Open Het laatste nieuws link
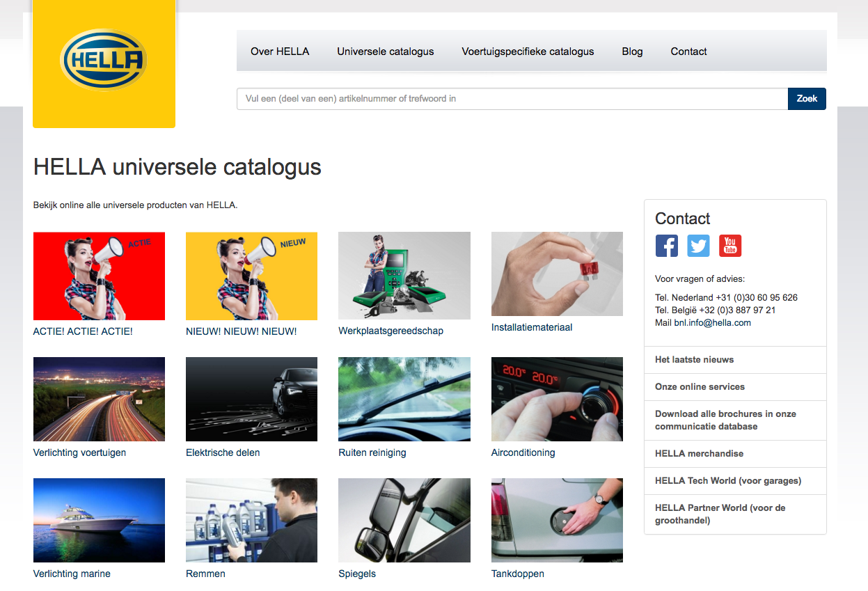 [x=695, y=360]
